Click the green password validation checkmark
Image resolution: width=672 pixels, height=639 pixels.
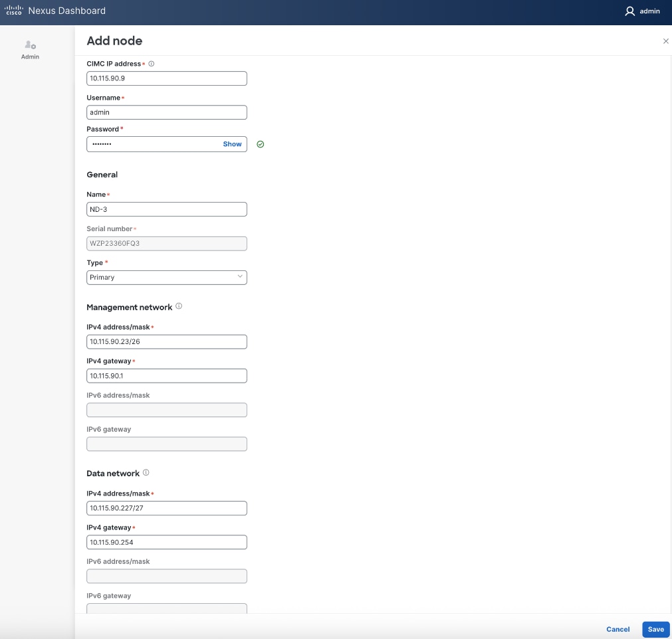point(261,144)
